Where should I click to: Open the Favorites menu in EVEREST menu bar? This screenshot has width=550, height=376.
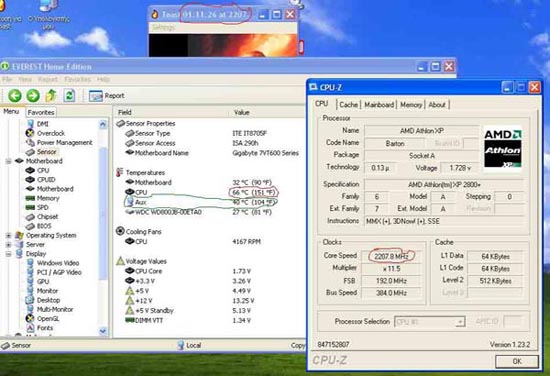[x=78, y=79]
